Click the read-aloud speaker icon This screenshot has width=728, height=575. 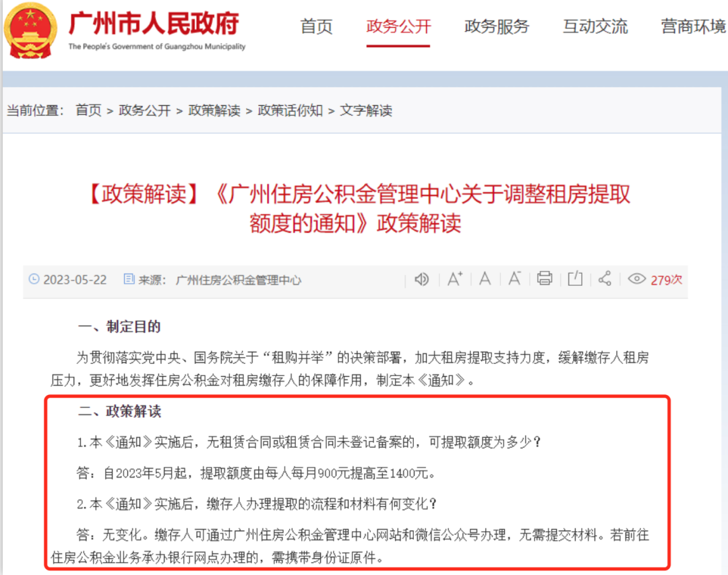click(x=421, y=279)
